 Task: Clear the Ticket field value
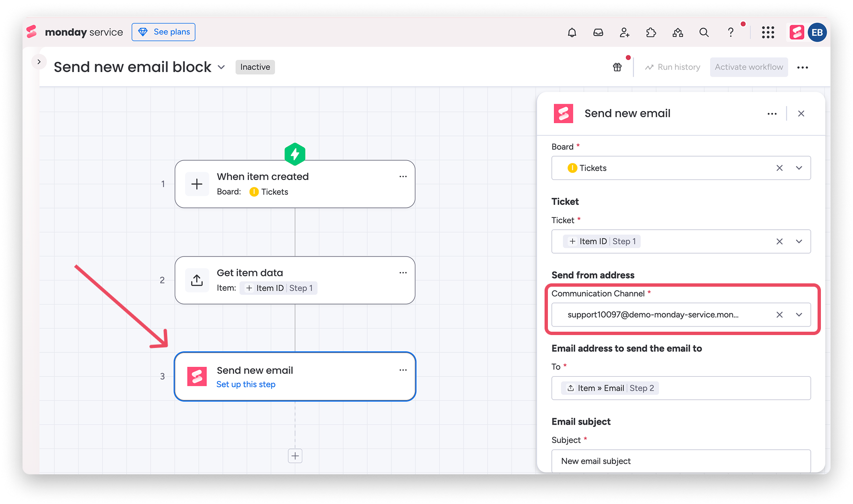pyautogui.click(x=780, y=242)
